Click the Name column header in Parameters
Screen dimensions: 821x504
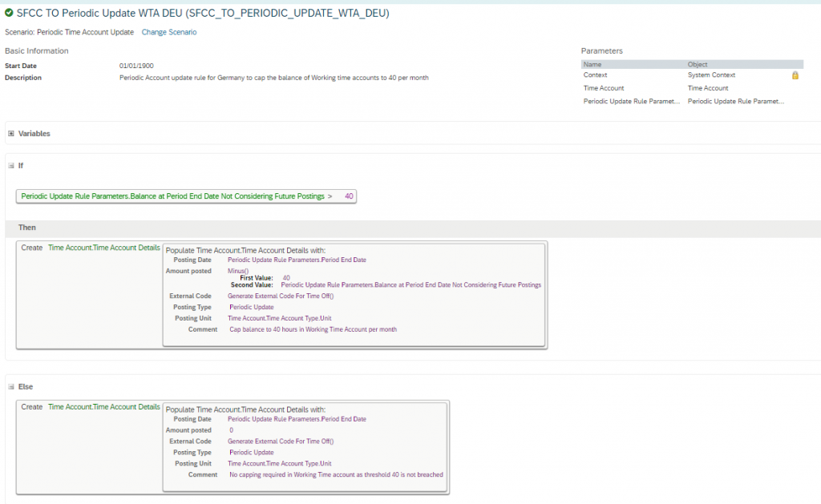pyautogui.click(x=592, y=64)
